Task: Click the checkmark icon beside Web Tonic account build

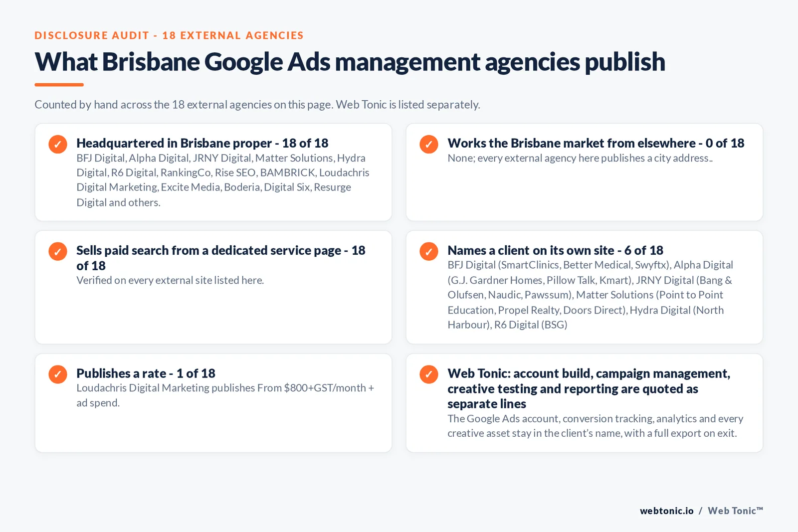Action: pos(429,374)
